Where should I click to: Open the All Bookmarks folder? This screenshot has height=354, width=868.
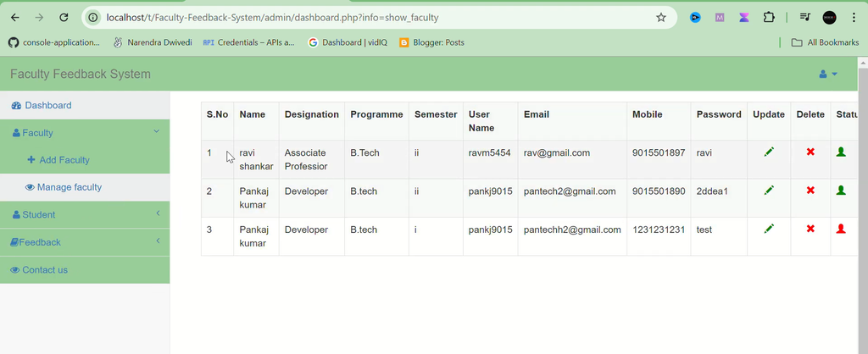pos(825,42)
